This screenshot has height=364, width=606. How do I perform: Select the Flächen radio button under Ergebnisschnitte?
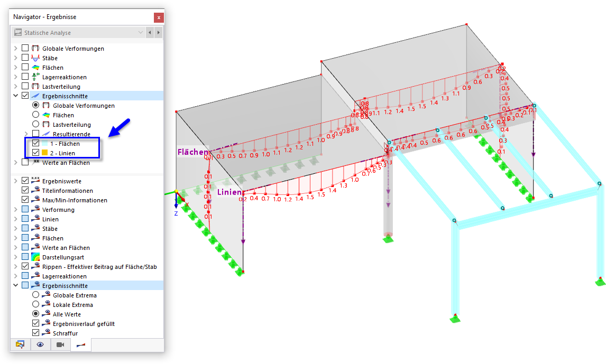pos(35,115)
